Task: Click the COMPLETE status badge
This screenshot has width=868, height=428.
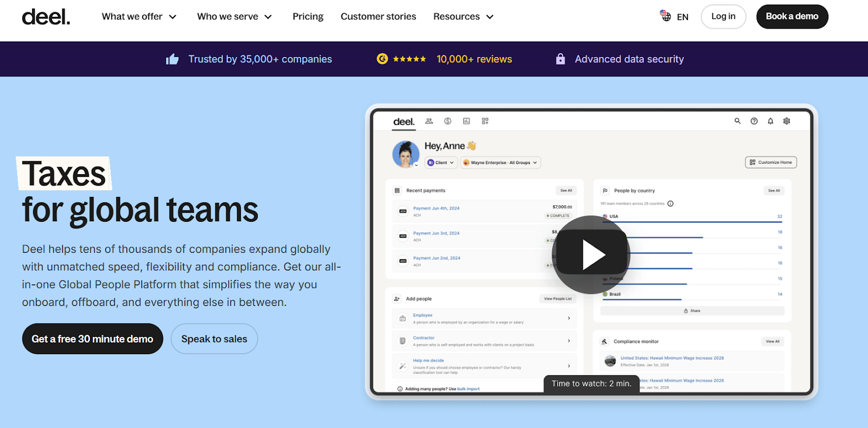Action: coord(558,216)
